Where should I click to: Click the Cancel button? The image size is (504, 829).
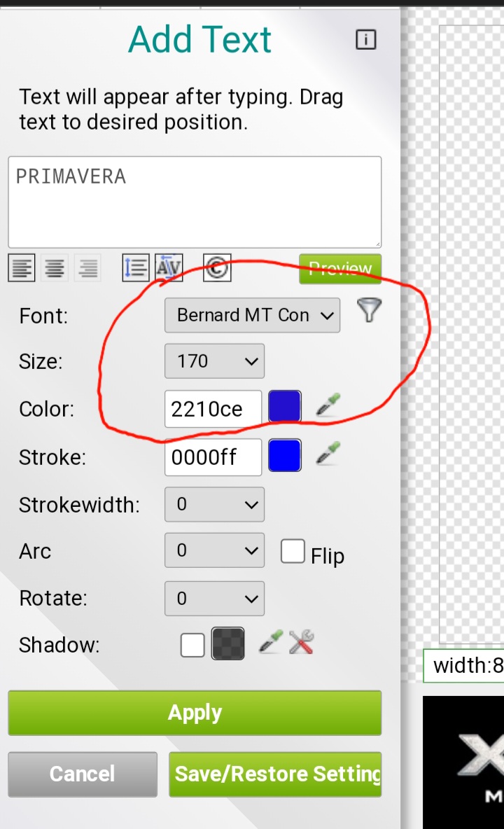click(83, 774)
